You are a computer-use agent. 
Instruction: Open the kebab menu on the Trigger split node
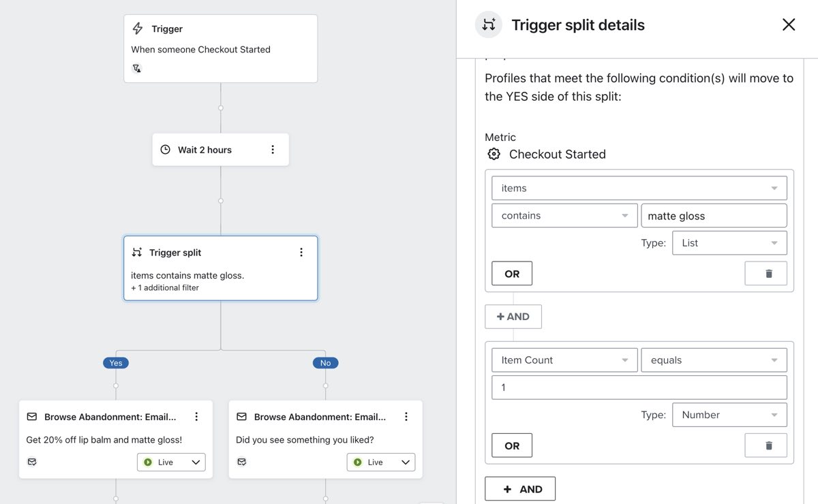(x=301, y=251)
